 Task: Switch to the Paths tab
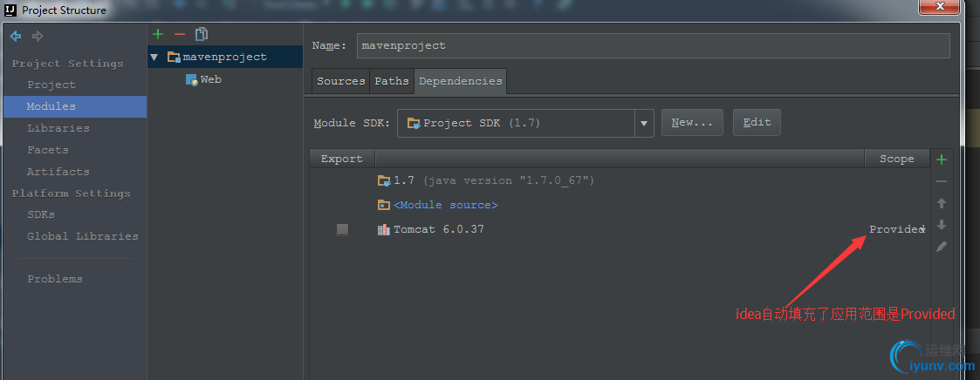pos(392,81)
